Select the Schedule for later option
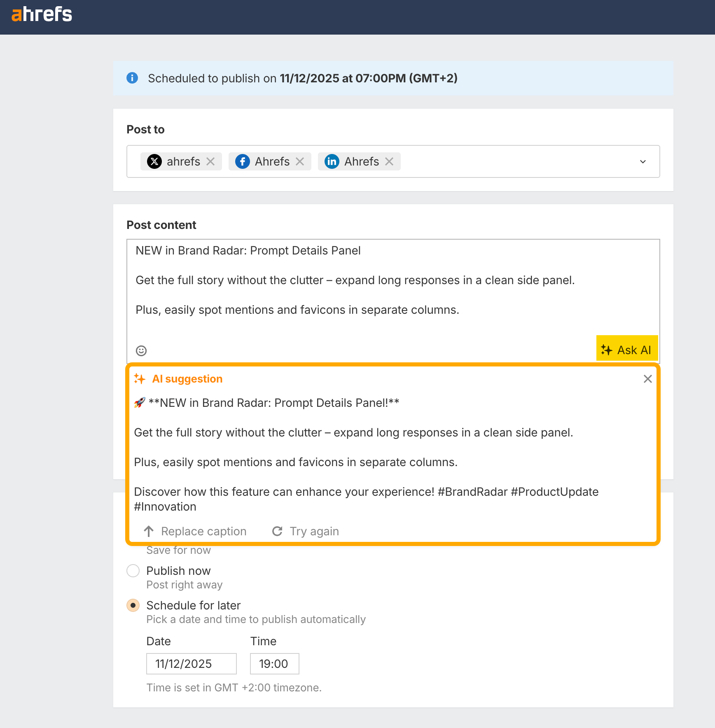 click(x=133, y=605)
